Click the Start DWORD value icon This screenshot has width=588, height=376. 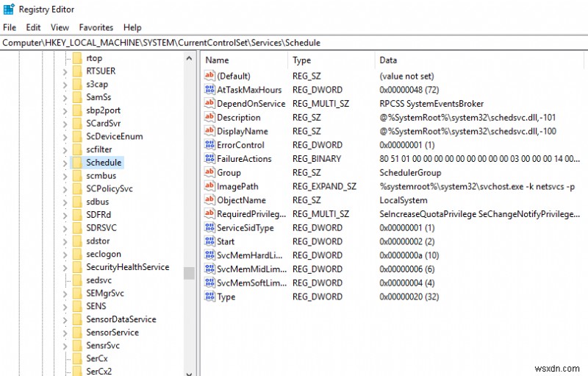[209, 241]
